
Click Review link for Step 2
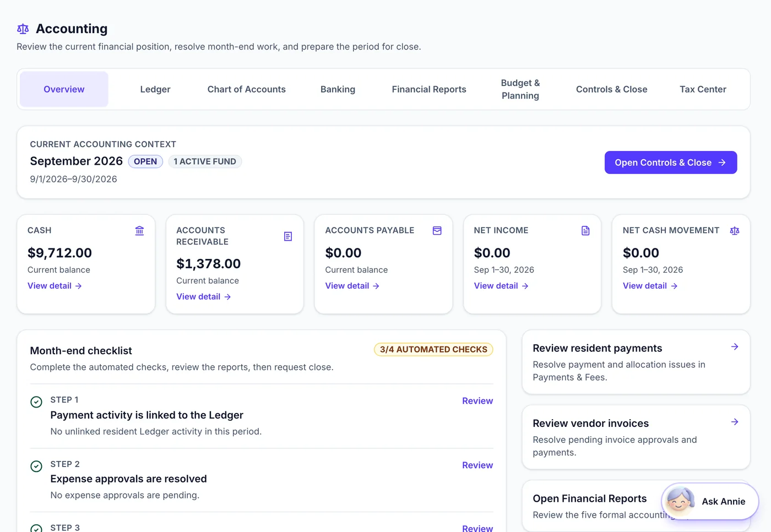coord(477,465)
